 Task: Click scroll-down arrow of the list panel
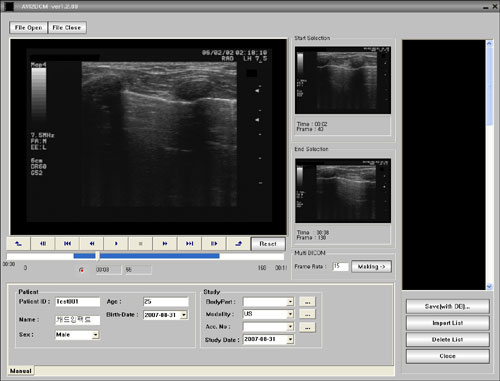(489, 286)
